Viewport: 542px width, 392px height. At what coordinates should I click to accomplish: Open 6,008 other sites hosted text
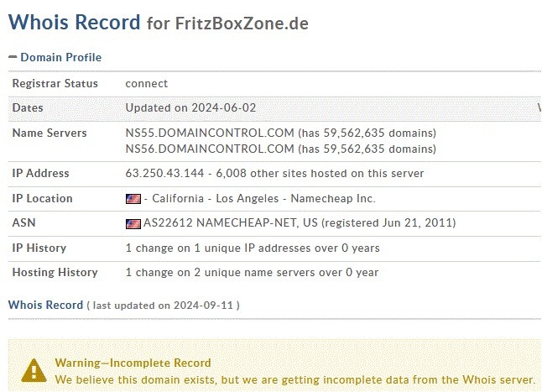click(320, 173)
